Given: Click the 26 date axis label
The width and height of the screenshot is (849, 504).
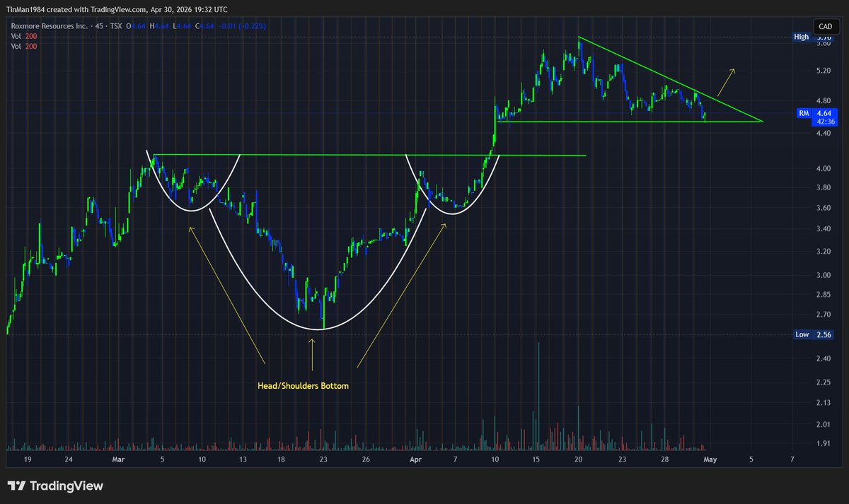Looking at the screenshot, I should (366, 459).
